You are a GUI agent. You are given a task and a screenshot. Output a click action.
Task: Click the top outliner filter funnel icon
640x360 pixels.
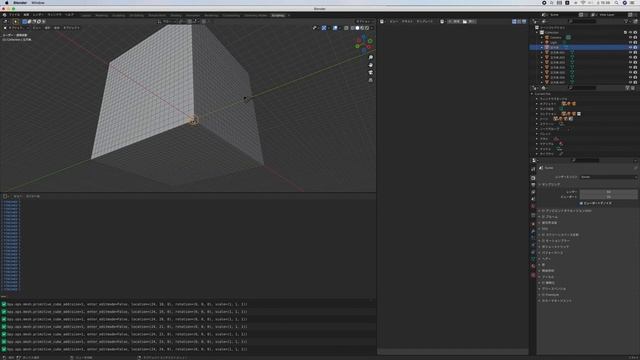tap(627, 21)
